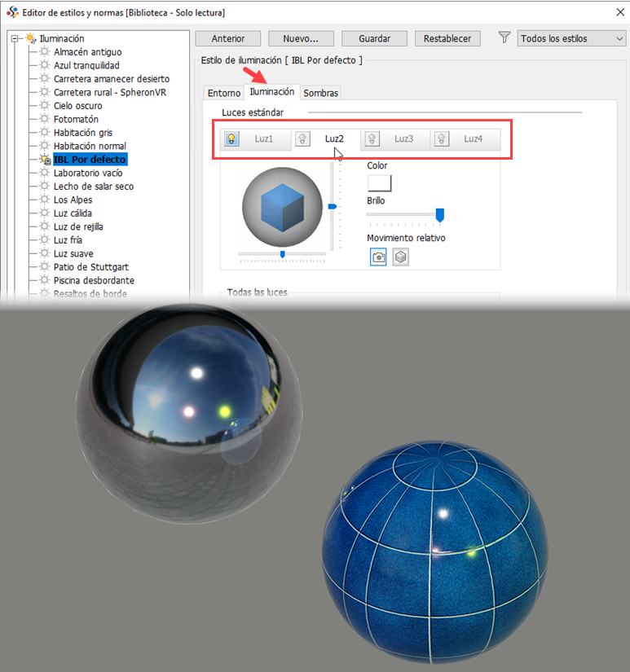Click the Guardar button
This screenshot has height=672, width=630.
(374, 38)
